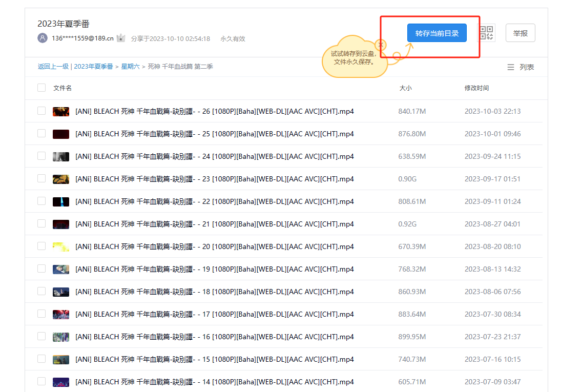Tick the checkbox for episode 14
The image size is (561, 392).
coord(41,382)
